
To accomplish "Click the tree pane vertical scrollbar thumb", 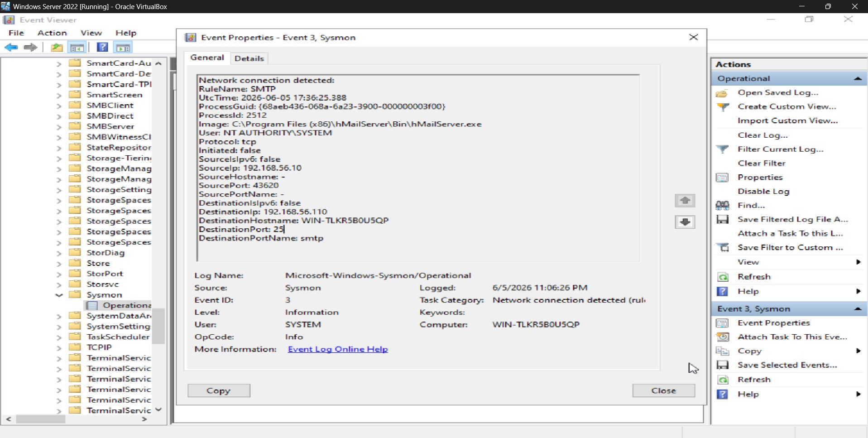I will [x=158, y=326].
